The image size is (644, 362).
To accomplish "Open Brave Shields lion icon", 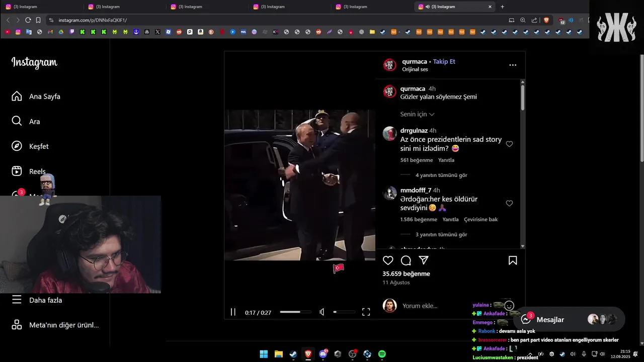I will (546, 20).
